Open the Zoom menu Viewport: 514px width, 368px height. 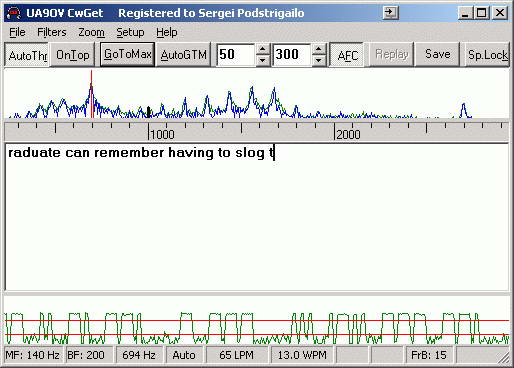tap(91, 32)
